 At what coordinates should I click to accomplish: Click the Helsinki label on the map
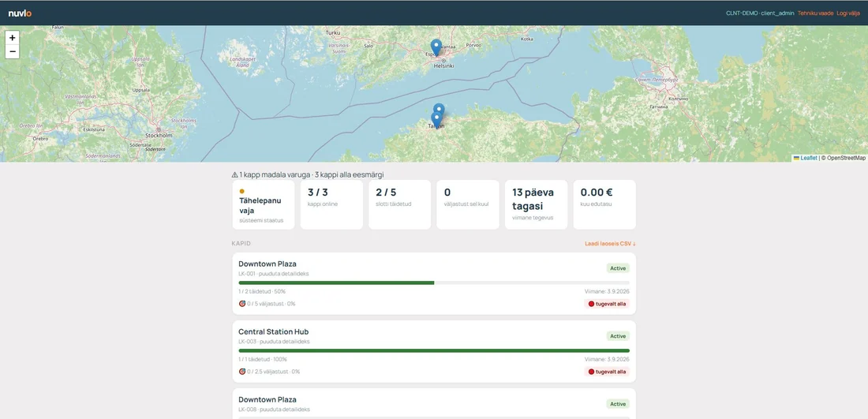coord(444,65)
